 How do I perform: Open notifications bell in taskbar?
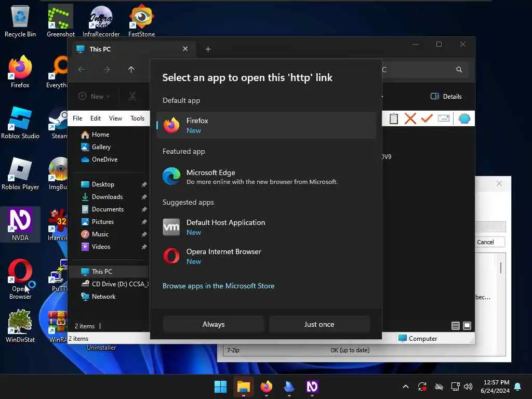(518, 387)
